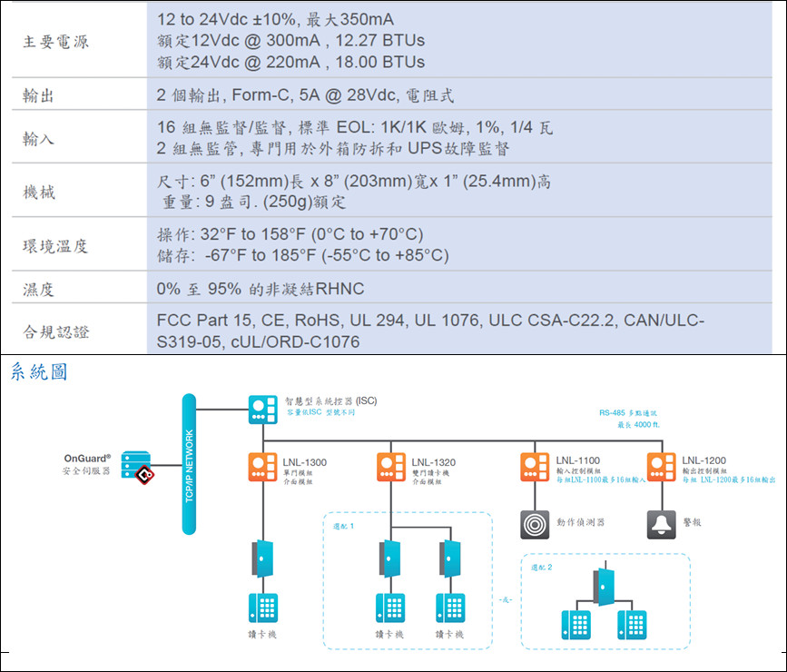Select the orange LNL-1100 input module icon
The width and height of the screenshot is (787, 672).
[x=535, y=467]
